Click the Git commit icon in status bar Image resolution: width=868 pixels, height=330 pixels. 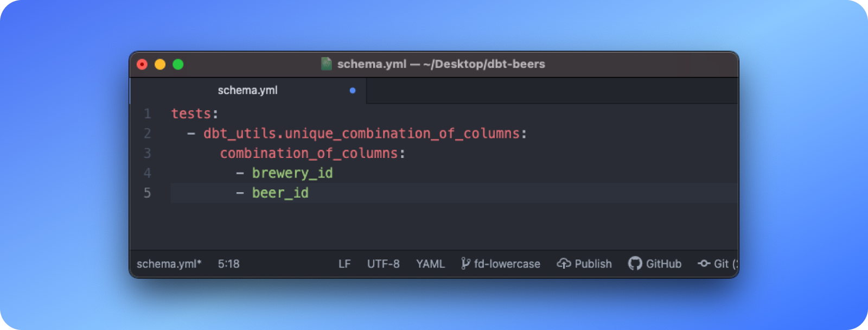704,263
